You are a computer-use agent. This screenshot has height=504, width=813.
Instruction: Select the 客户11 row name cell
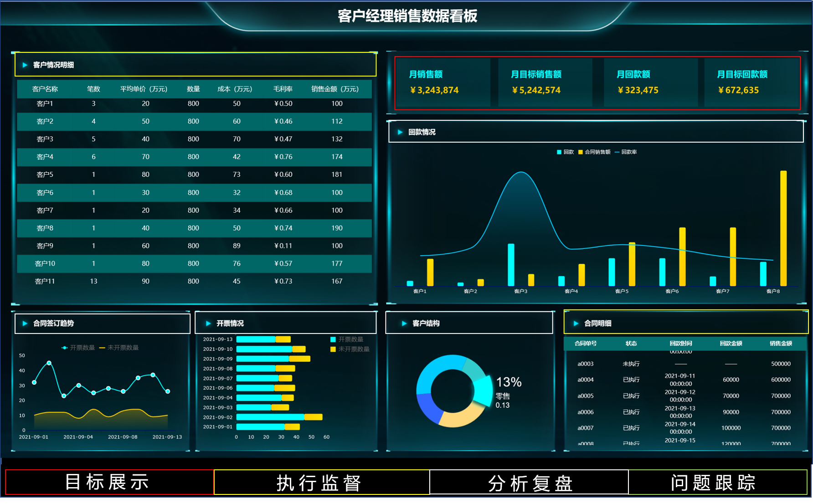pos(45,282)
